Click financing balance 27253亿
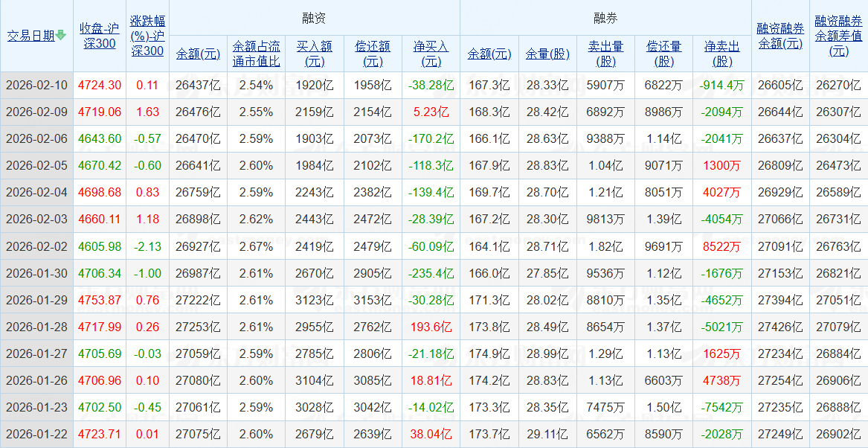 click(x=198, y=327)
